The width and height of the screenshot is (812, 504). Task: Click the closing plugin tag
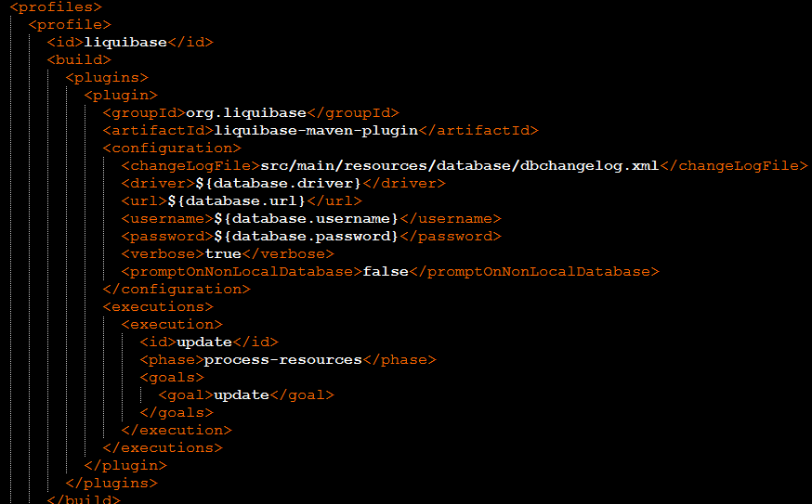[125, 465]
